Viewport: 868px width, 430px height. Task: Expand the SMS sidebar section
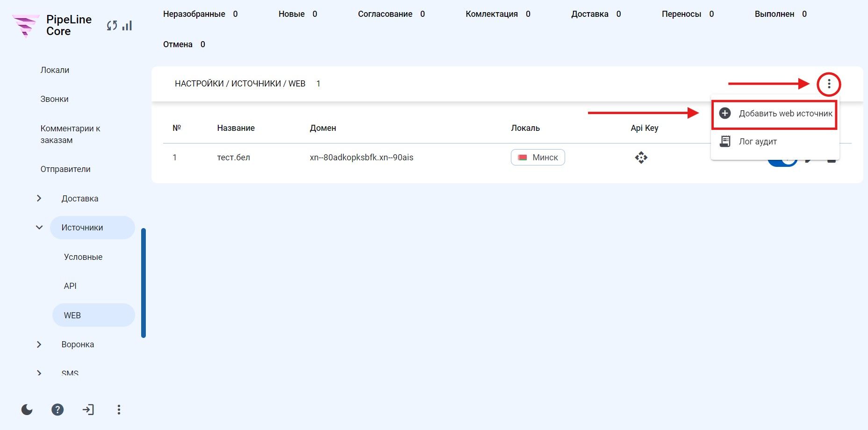click(x=39, y=373)
